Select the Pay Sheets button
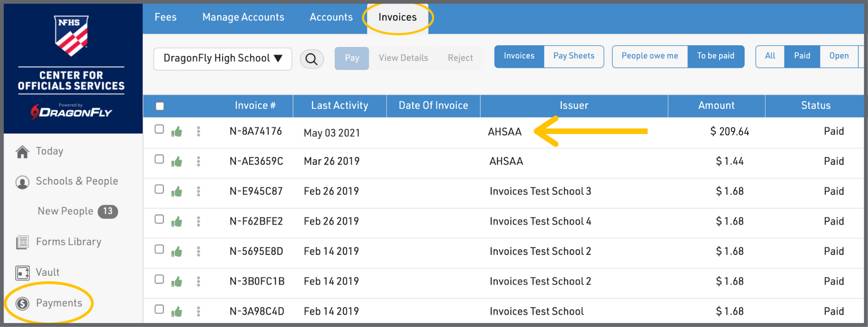 coord(574,56)
